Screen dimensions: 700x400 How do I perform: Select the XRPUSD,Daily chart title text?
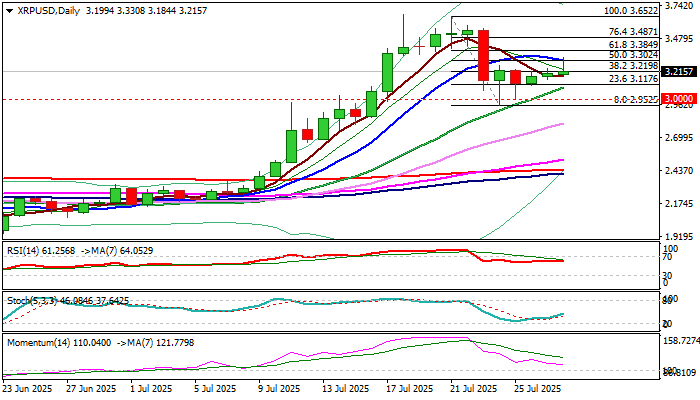[49, 11]
